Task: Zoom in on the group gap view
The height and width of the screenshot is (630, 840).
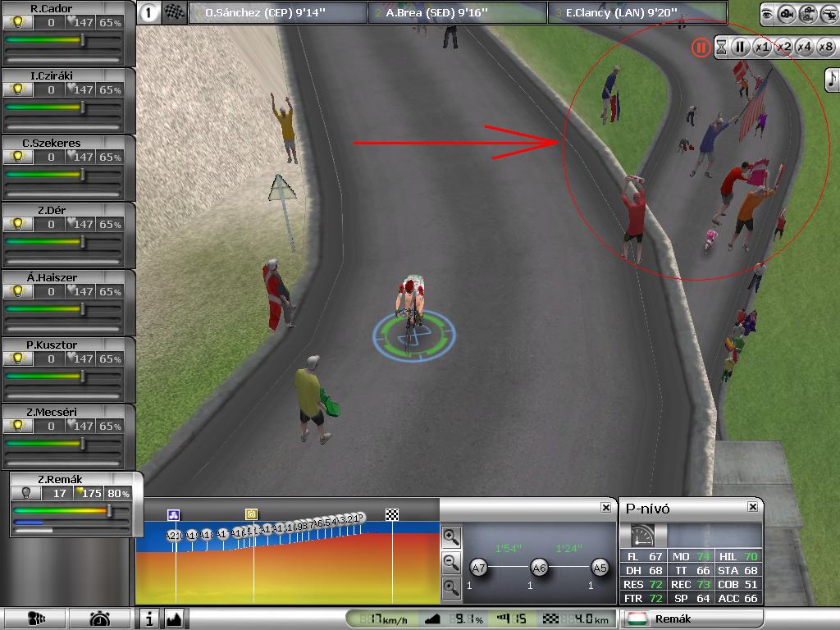Action: tap(451, 537)
